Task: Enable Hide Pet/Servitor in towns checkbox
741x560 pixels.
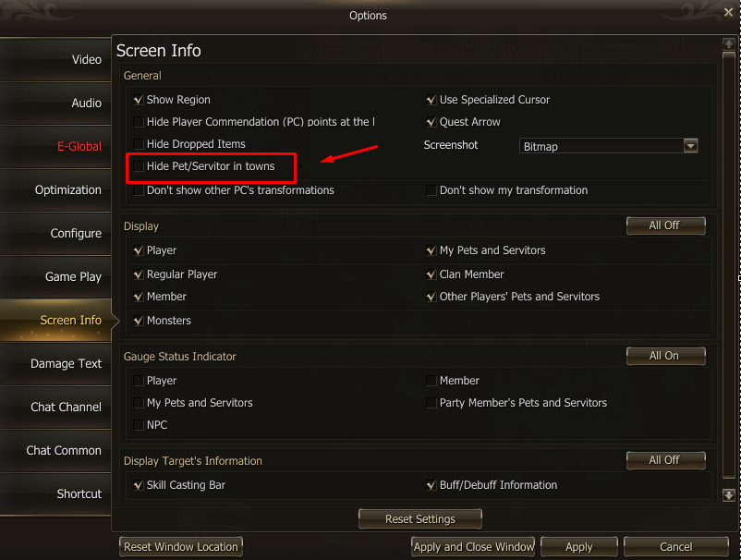Action: click(139, 166)
